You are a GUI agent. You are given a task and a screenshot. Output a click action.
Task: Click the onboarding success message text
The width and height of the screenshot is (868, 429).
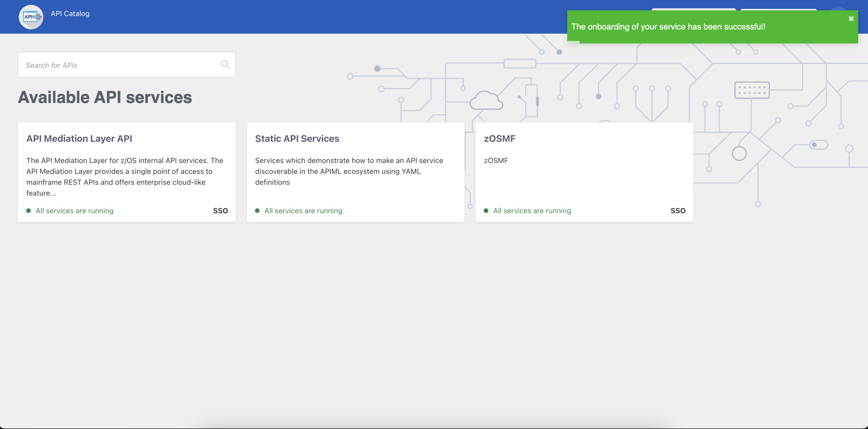coord(668,27)
